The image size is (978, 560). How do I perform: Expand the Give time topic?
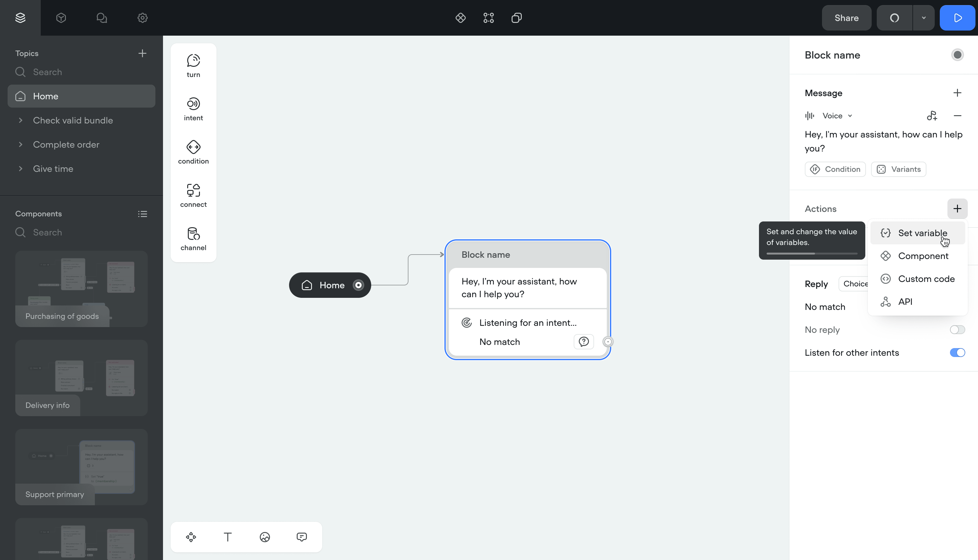coord(20,169)
